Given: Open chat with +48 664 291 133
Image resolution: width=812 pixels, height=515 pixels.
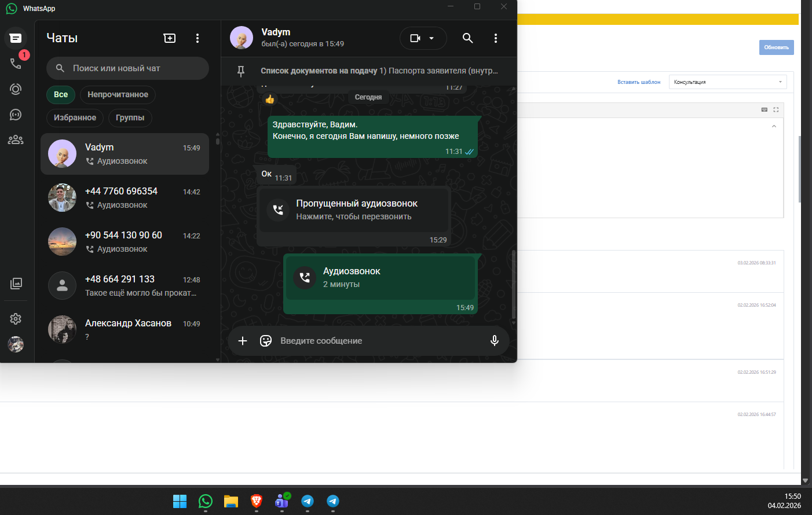Looking at the screenshot, I should tap(125, 286).
